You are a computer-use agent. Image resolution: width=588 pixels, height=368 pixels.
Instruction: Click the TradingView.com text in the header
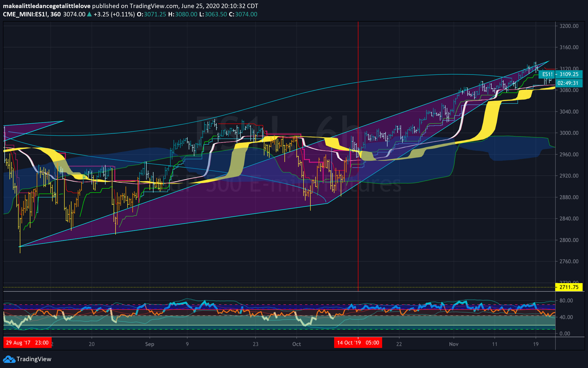154,6
